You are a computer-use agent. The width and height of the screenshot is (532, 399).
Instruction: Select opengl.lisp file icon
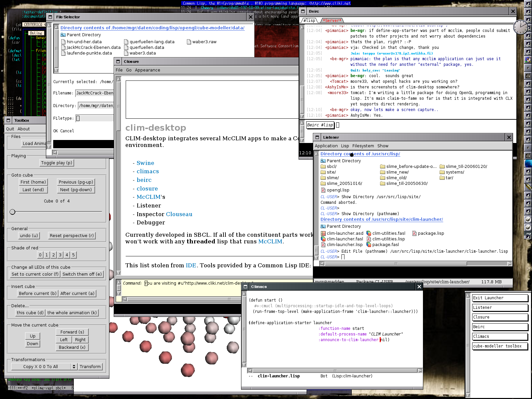point(323,190)
